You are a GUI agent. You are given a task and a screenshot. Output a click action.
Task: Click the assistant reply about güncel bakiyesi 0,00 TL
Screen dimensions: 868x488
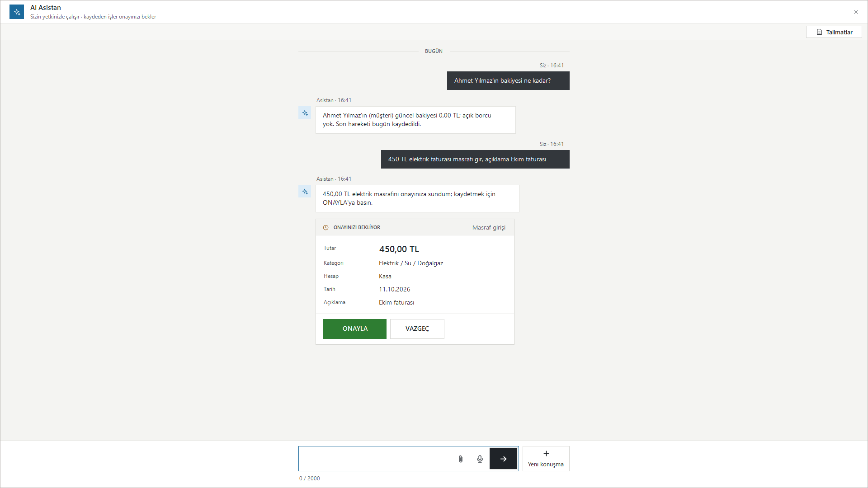point(415,120)
